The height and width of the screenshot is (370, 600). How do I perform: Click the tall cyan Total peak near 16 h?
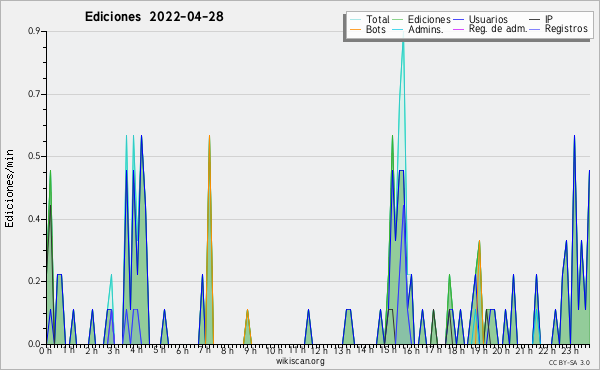[403, 42]
